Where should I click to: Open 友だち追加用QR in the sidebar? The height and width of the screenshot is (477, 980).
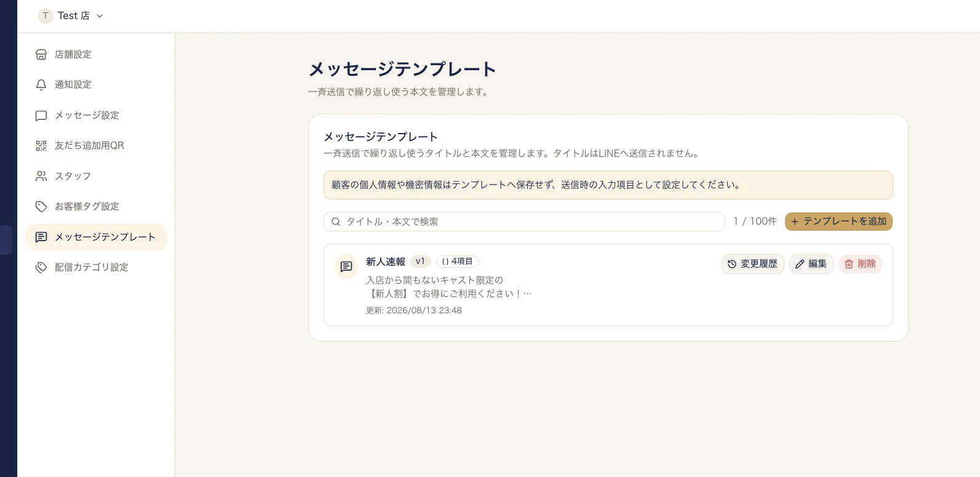[x=96, y=145]
